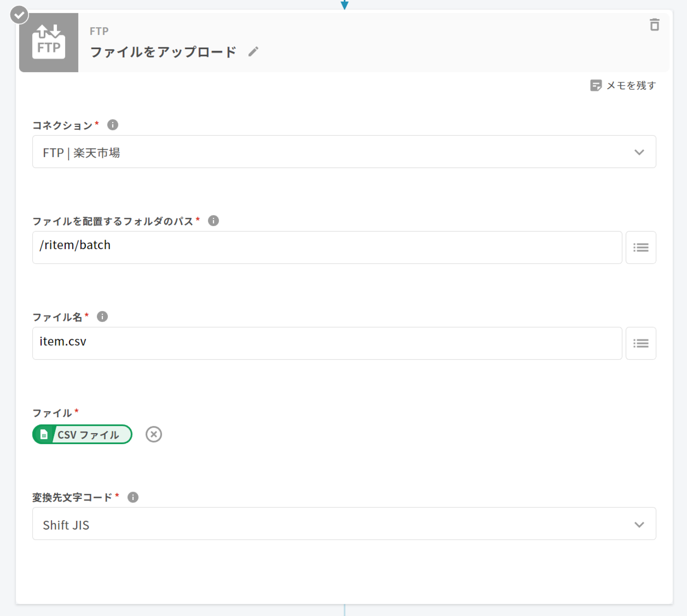Image resolution: width=687 pixels, height=616 pixels.
Task: Click the checkmark status badge
Action: pos(19,15)
